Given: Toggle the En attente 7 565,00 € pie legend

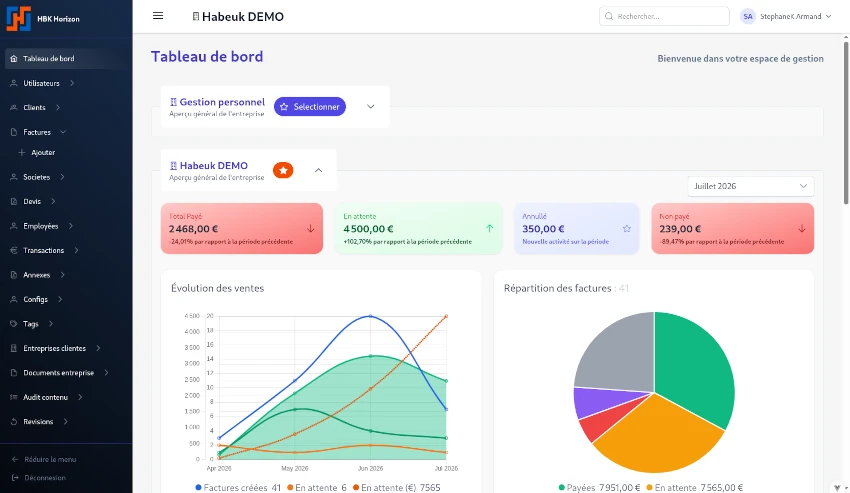Looking at the screenshot, I should tap(694, 488).
